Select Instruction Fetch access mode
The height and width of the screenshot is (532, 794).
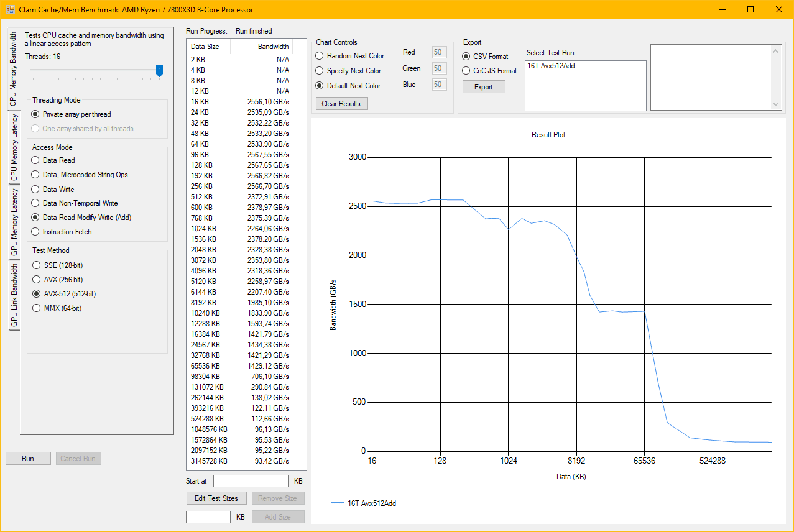(62, 232)
